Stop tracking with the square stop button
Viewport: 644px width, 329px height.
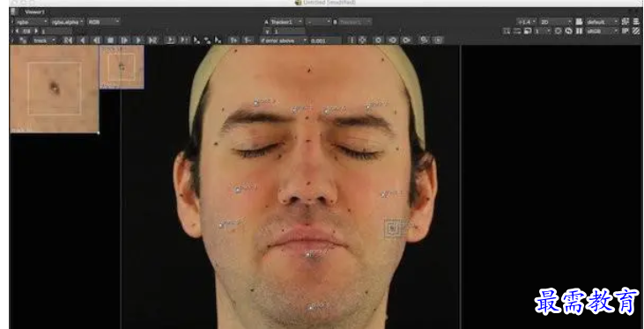coord(110,40)
